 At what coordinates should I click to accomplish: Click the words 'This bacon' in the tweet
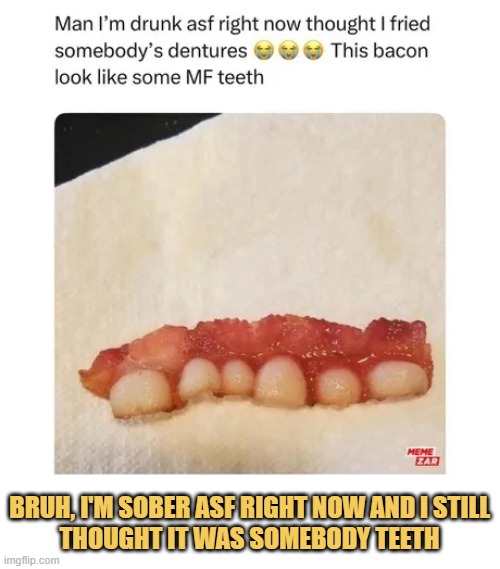380,51
